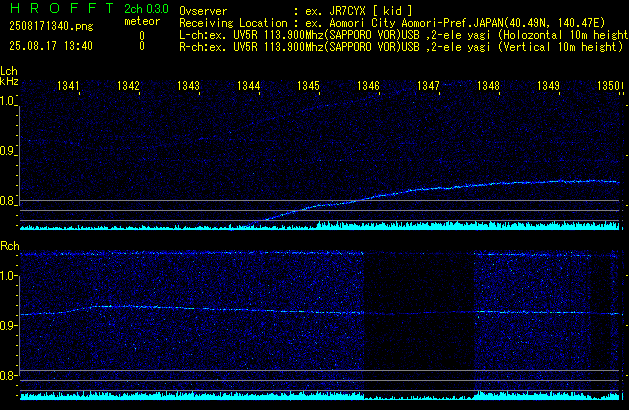Viewport: 629px width, 410px height.
Task: Click the 1344 time marker
Action: coord(248,85)
